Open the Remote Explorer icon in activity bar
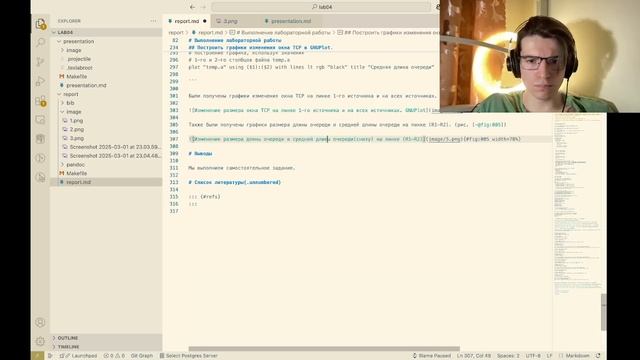The image size is (640, 360). tap(40, 120)
